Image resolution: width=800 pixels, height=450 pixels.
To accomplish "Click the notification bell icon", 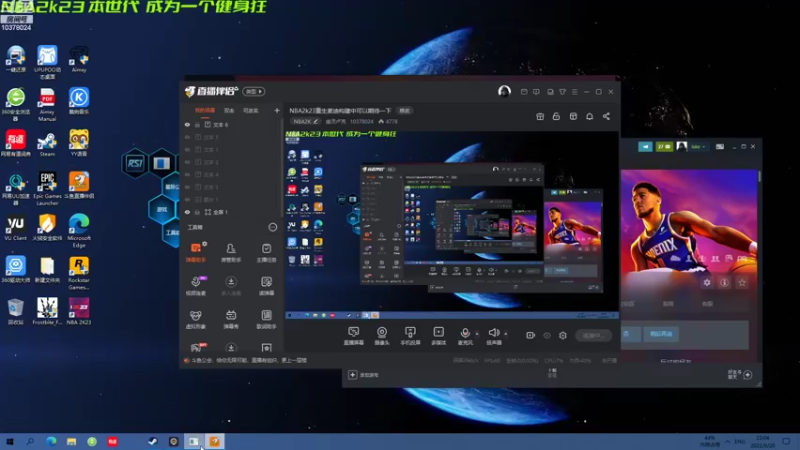I will point(589,116).
